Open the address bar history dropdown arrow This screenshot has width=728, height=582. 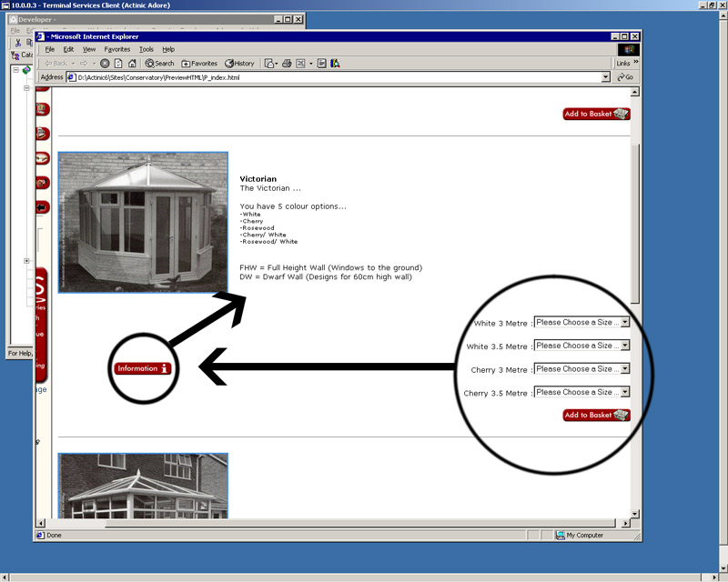pos(606,77)
